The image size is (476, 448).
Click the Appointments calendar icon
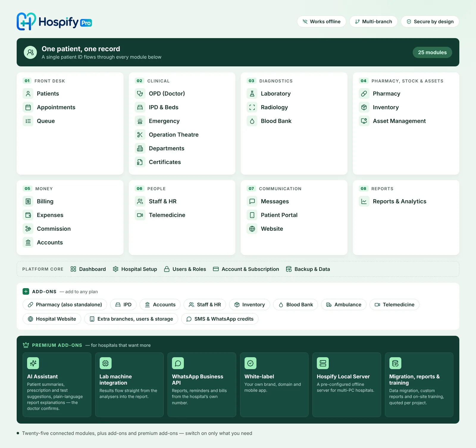click(28, 107)
